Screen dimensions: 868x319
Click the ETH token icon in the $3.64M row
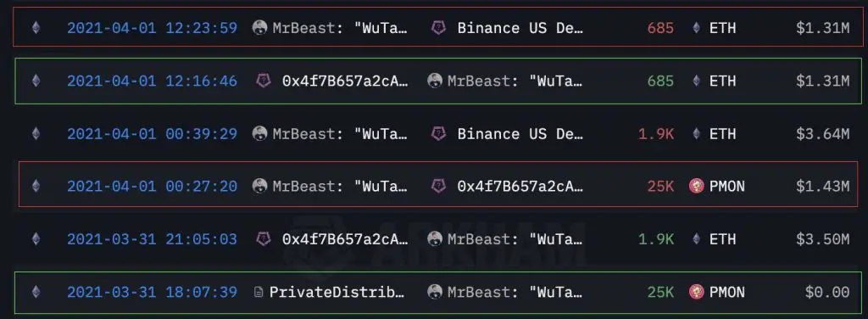[697, 133]
